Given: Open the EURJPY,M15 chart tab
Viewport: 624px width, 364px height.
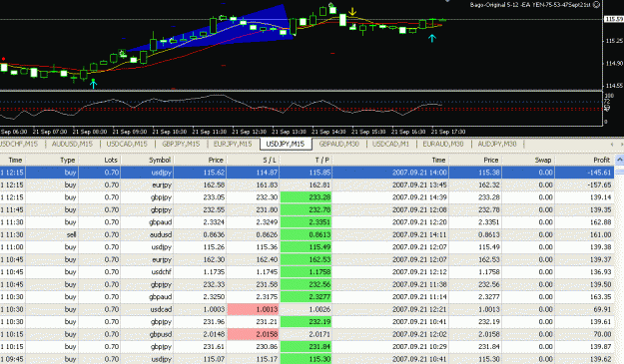Looking at the screenshot, I should [233, 144].
